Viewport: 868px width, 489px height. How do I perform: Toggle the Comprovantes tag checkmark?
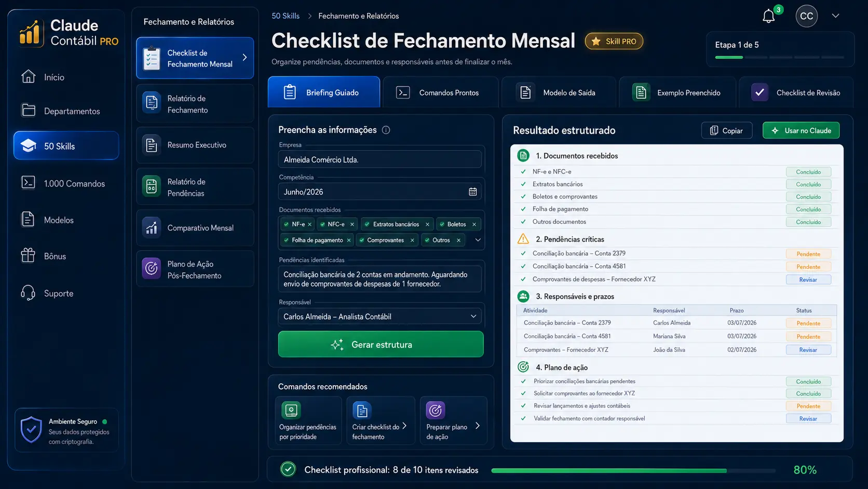(x=362, y=240)
